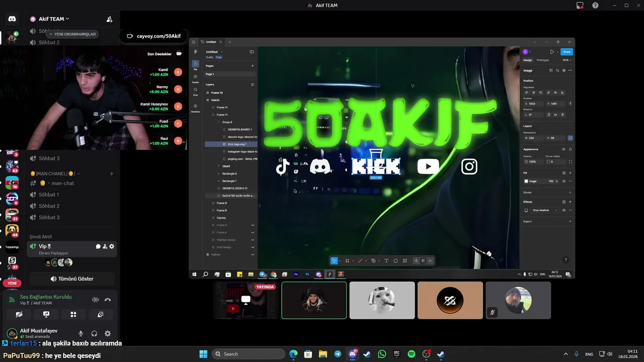Toggle lock aspect ratio beside dimensions
The width and height of the screenshot is (644, 362).
click(570, 138)
